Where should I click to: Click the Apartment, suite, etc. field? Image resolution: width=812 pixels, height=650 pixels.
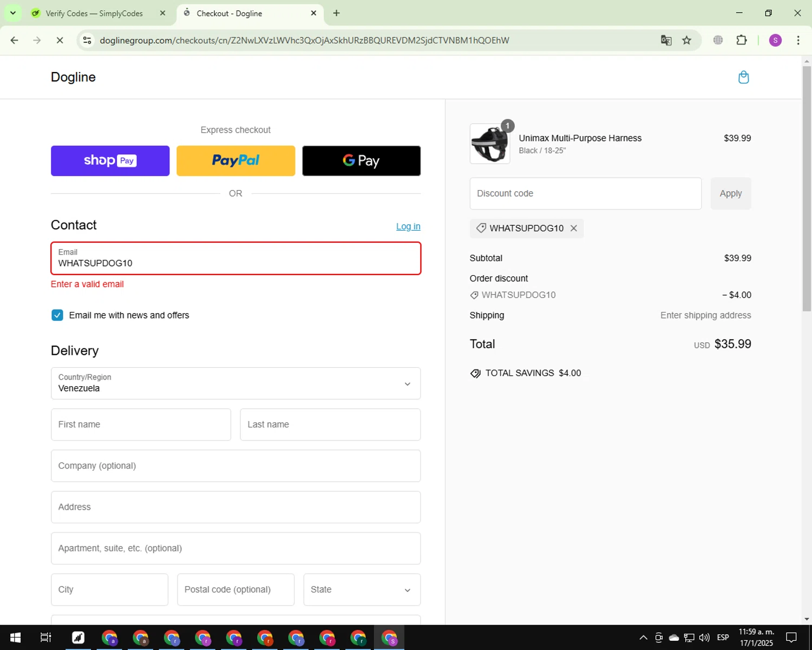point(235,548)
